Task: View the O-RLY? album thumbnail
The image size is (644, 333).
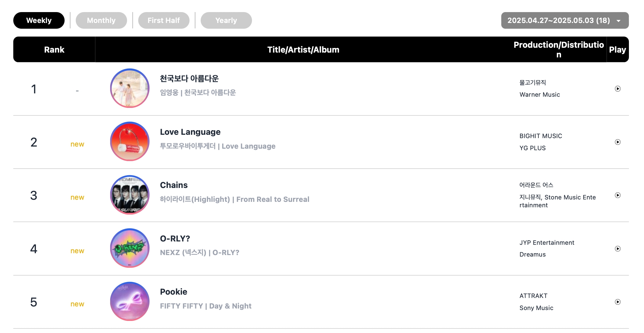Action: [130, 248]
